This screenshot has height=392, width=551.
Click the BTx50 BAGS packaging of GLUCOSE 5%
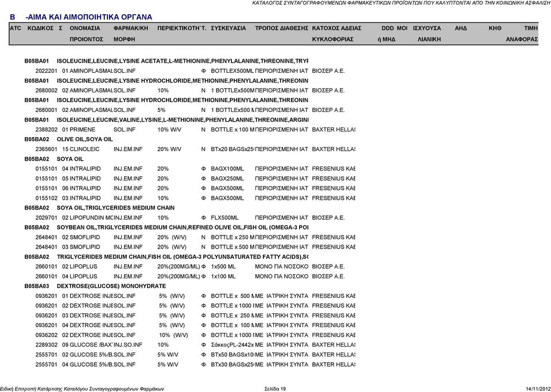pos(232,355)
